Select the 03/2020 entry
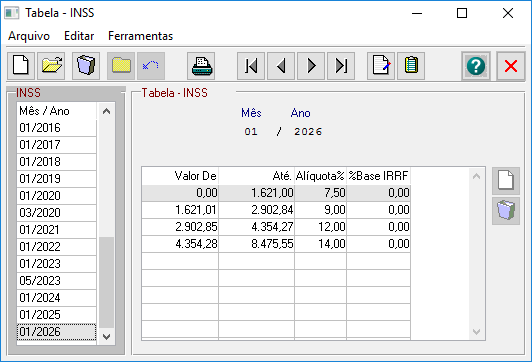The height and width of the screenshot is (362, 532). pos(56,213)
